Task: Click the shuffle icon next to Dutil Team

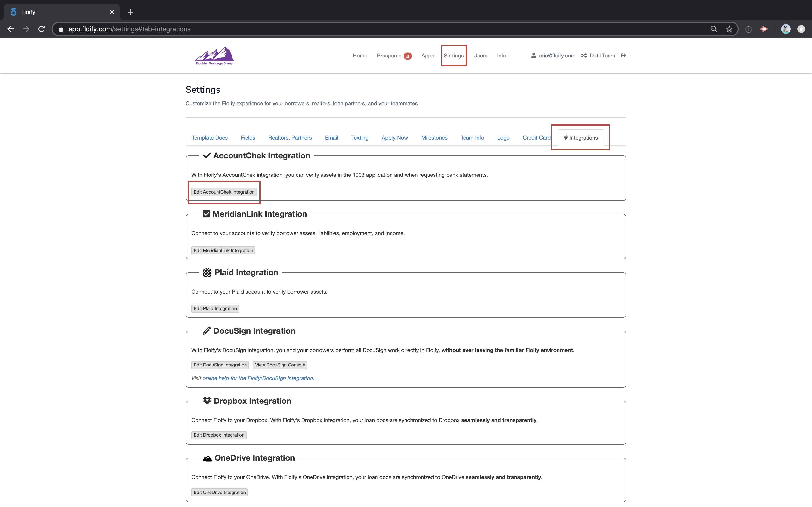Action: click(x=584, y=56)
